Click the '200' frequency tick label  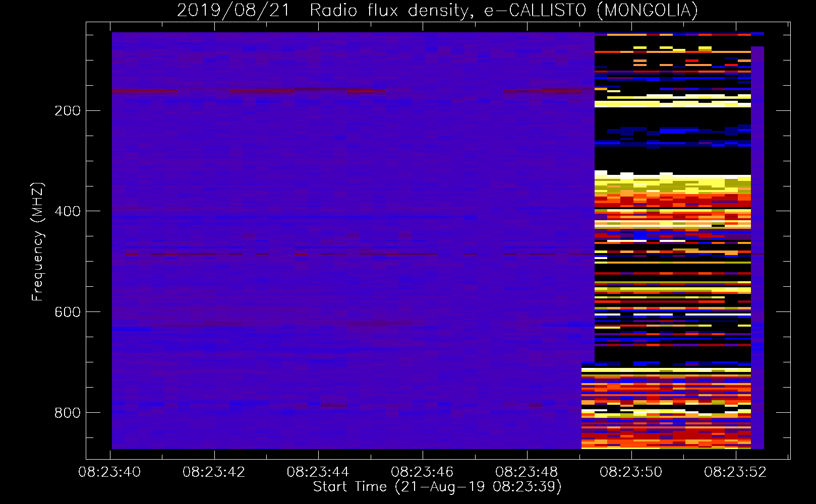click(68, 111)
